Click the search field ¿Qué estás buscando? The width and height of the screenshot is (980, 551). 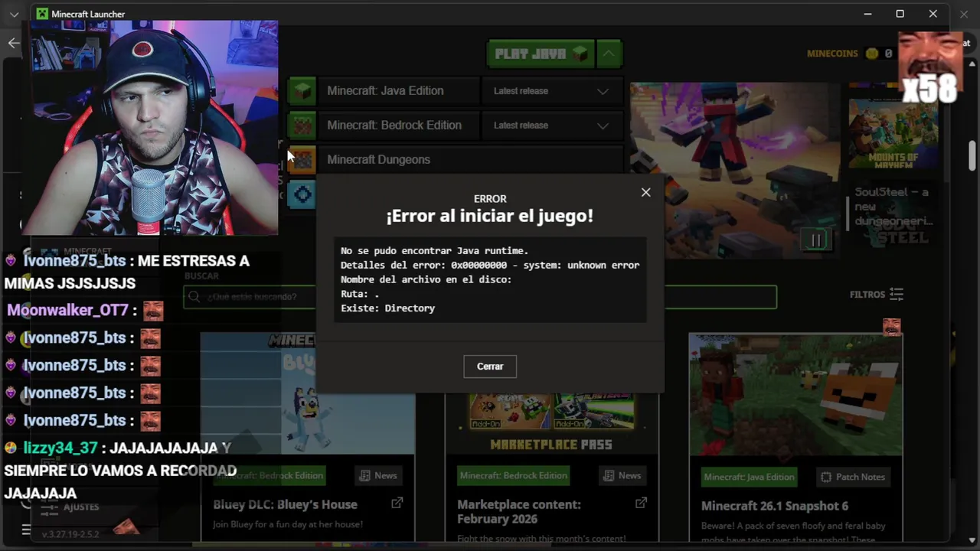click(480, 297)
